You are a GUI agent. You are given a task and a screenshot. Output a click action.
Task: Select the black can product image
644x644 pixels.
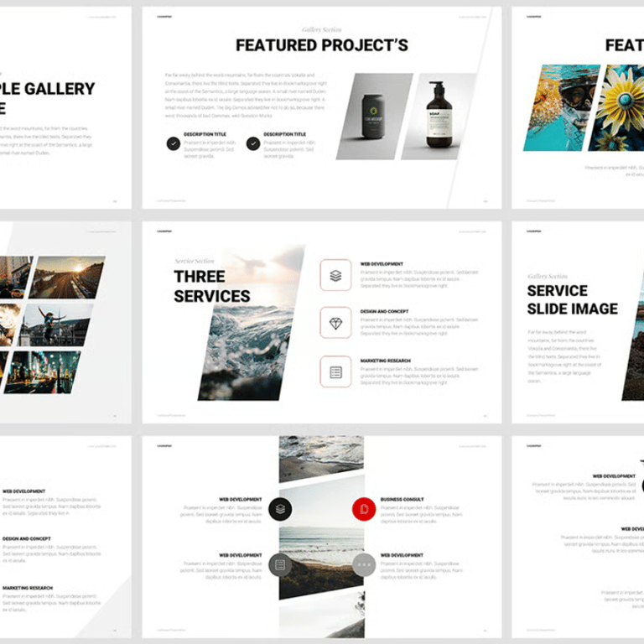[x=375, y=117]
